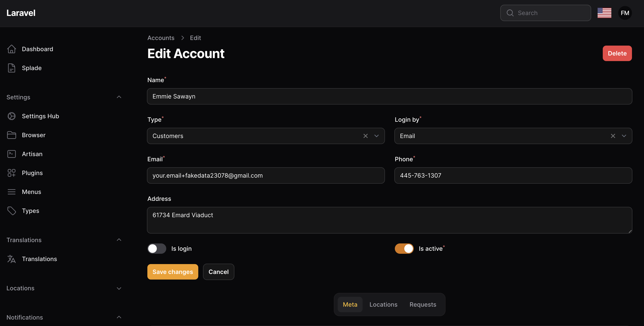This screenshot has height=326, width=644.
Task: Click the Splade document icon
Action: pyautogui.click(x=12, y=68)
